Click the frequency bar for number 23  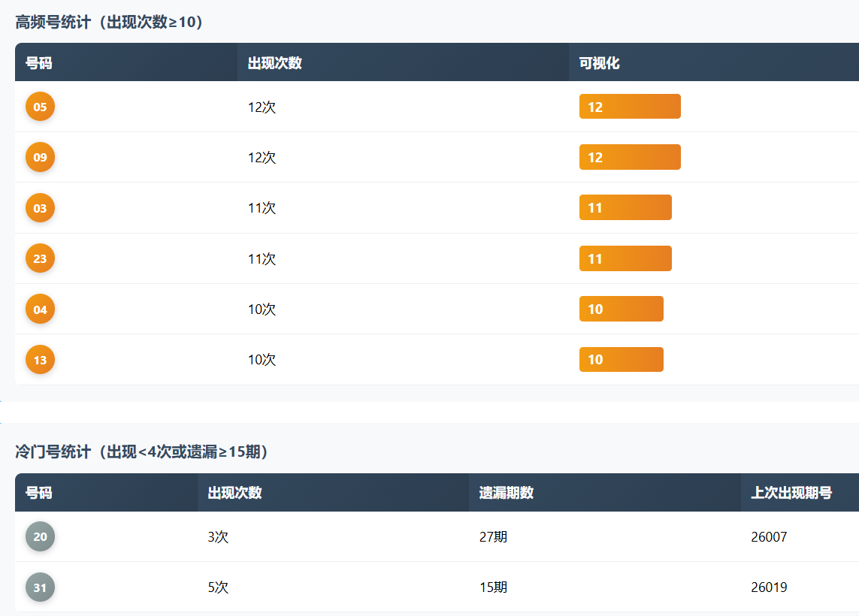625,258
